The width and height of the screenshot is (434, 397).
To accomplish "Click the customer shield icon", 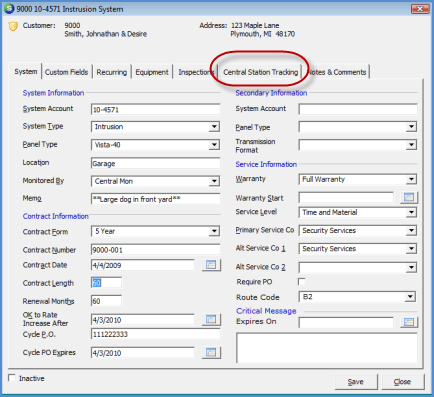I will pos(13,26).
